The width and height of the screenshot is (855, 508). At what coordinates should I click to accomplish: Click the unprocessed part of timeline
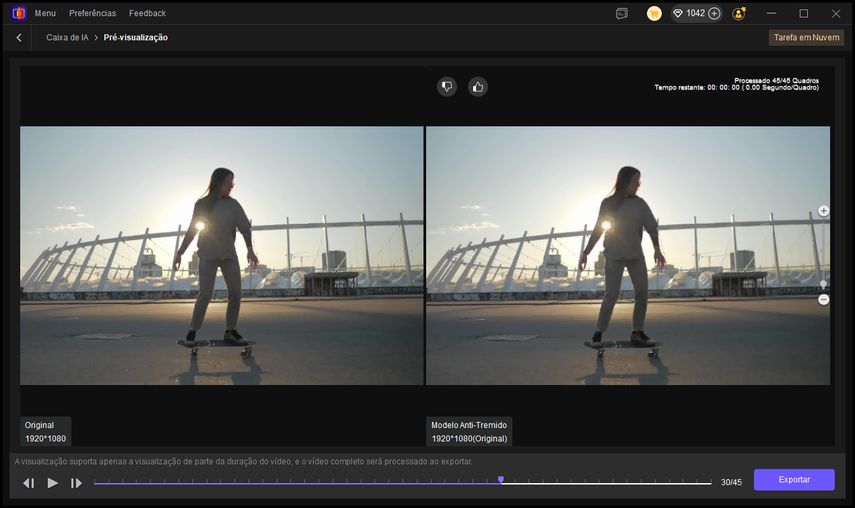[607, 483]
